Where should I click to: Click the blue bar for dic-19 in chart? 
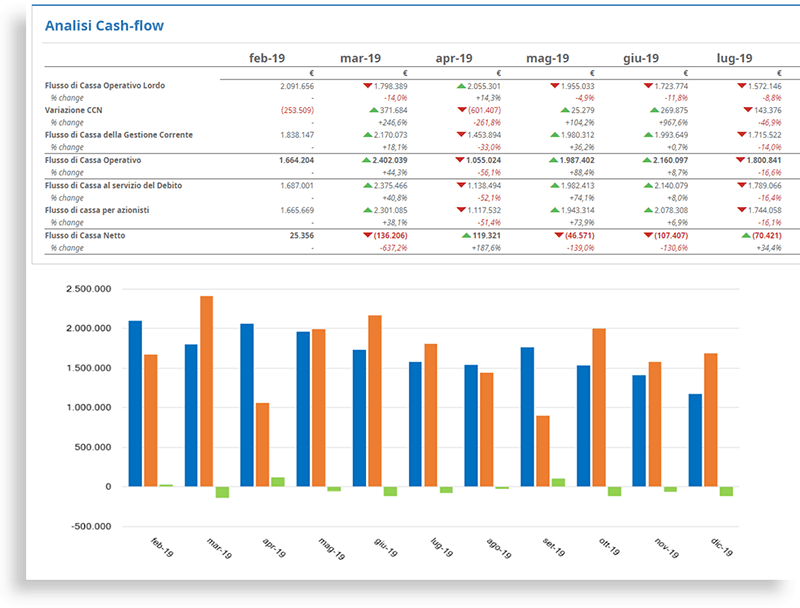coord(695,440)
